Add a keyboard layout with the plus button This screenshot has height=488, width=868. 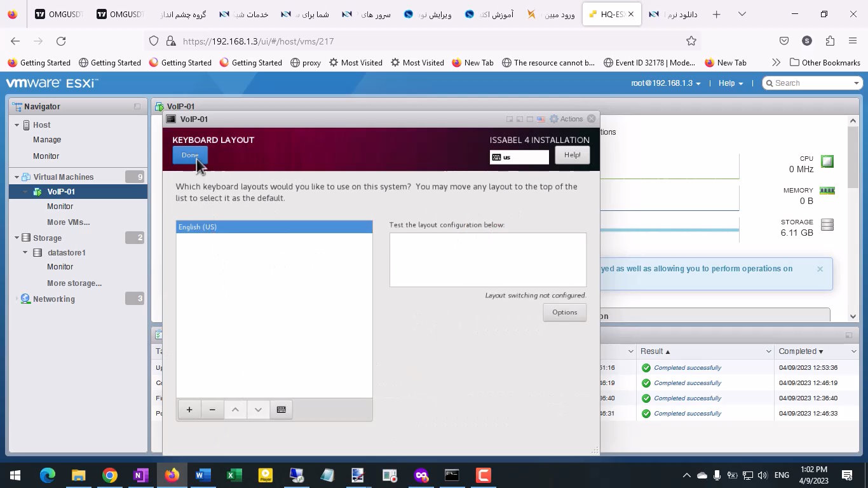(189, 410)
